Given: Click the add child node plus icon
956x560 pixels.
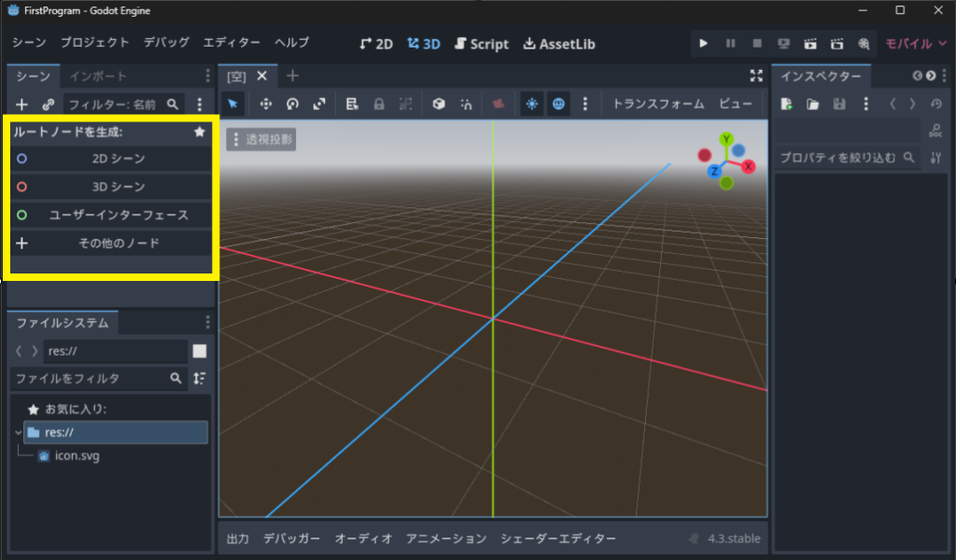Looking at the screenshot, I should [x=22, y=105].
